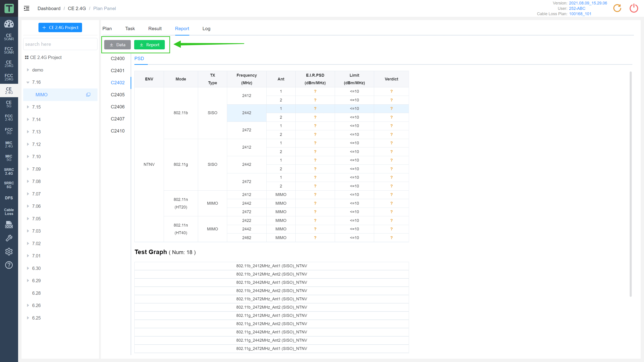Expand the 7.09 project node

28,169
